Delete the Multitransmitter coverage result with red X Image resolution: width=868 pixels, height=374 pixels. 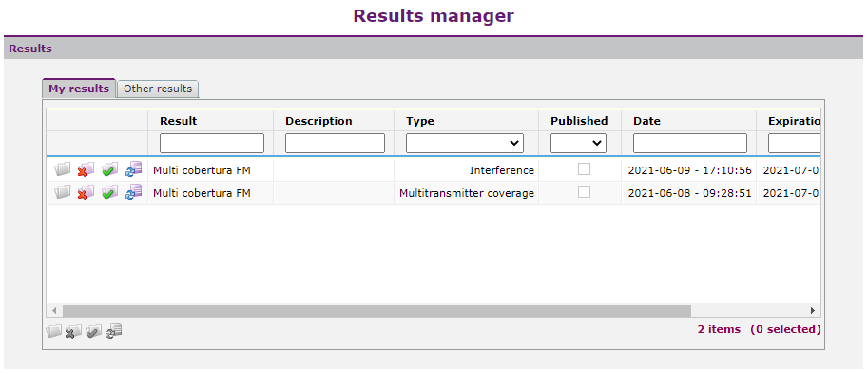86,192
